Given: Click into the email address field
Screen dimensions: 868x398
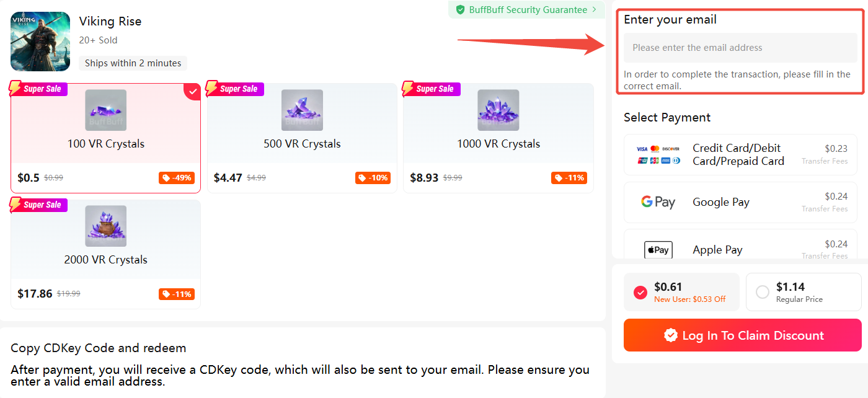Looking at the screenshot, I should click(x=740, y=48).
